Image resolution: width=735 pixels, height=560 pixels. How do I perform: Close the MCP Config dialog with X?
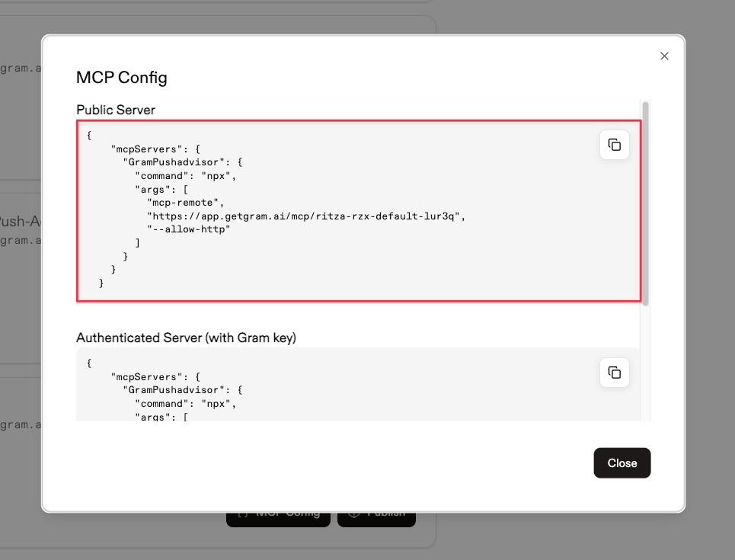point(664,56)
